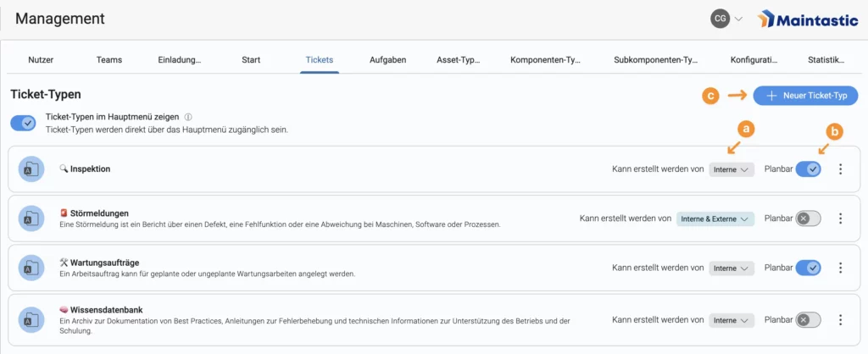The image size is (868, 354).
Task: Expand Interne & Externe dropdown for Störmeldungen
Action: click(x=715, y=218)
